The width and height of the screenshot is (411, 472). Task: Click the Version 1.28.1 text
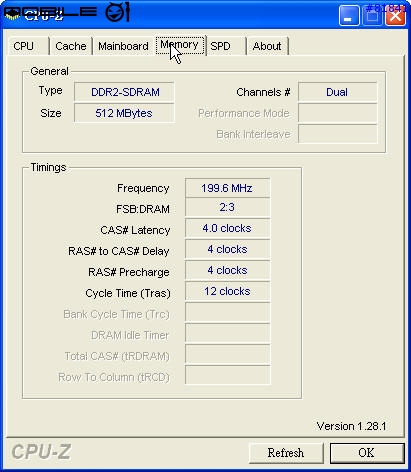[351, 426]
